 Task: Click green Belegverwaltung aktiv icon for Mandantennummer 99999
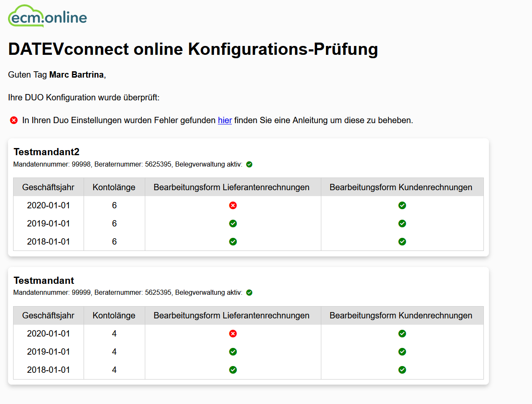pyautogui.click(x=250, y=293)
